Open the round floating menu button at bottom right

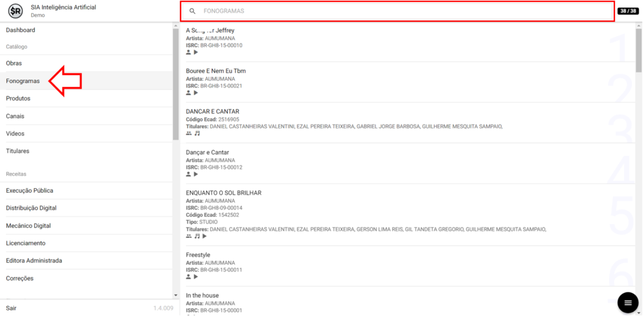point(626,303)
